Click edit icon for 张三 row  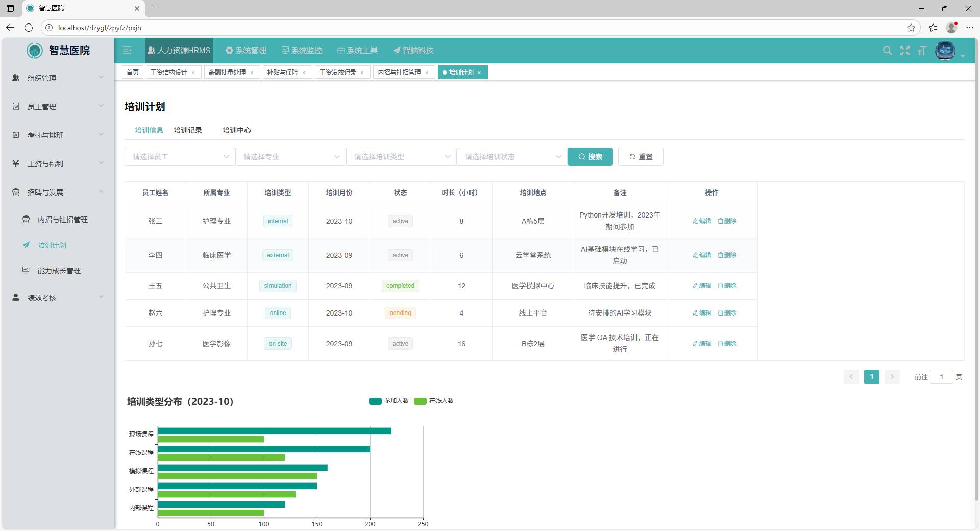tap(702, 221)
